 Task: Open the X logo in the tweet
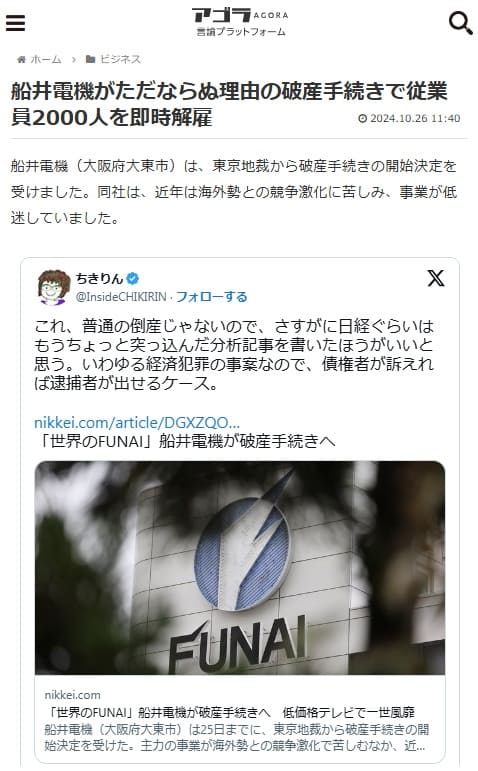pyautogui.click(x=436, y=278)
